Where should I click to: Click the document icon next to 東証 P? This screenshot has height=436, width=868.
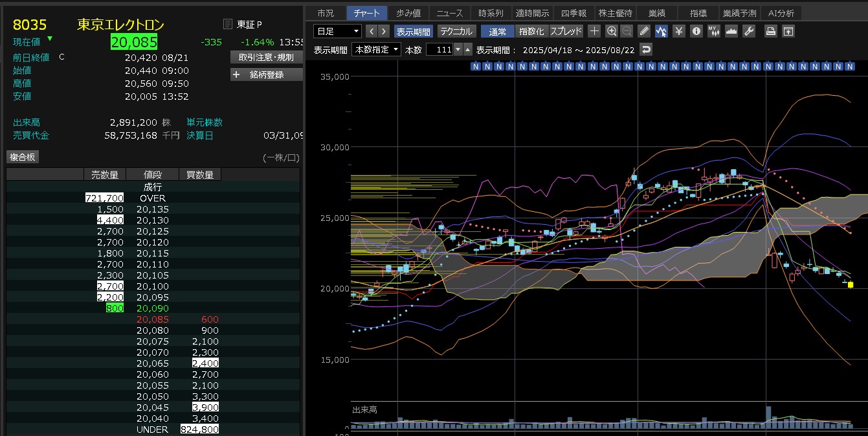pos(227,24)
